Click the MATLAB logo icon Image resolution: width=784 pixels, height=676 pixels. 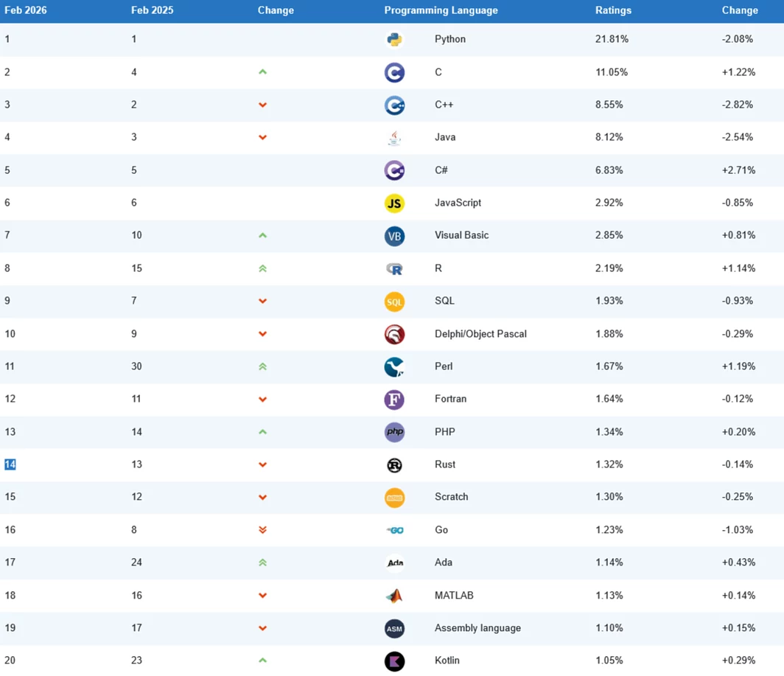coord(394,596)
